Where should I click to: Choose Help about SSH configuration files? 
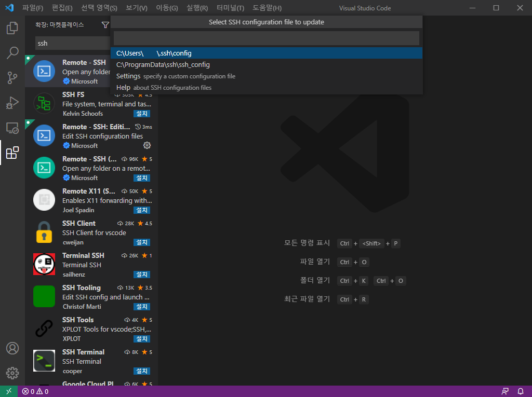[x=267, y=88]
